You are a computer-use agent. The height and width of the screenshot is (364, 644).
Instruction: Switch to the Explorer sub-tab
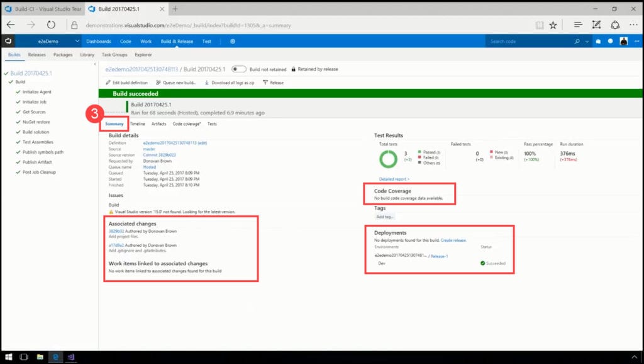pyautogui.click(x=143, y=55)
